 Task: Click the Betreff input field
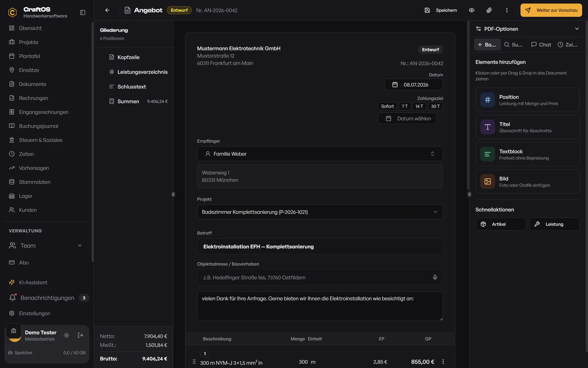(320, 247)
